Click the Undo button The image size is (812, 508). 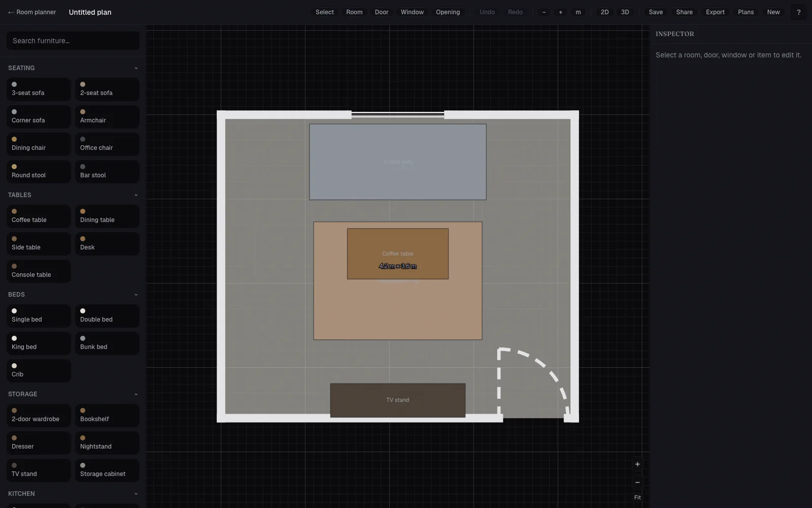[487, 12]
